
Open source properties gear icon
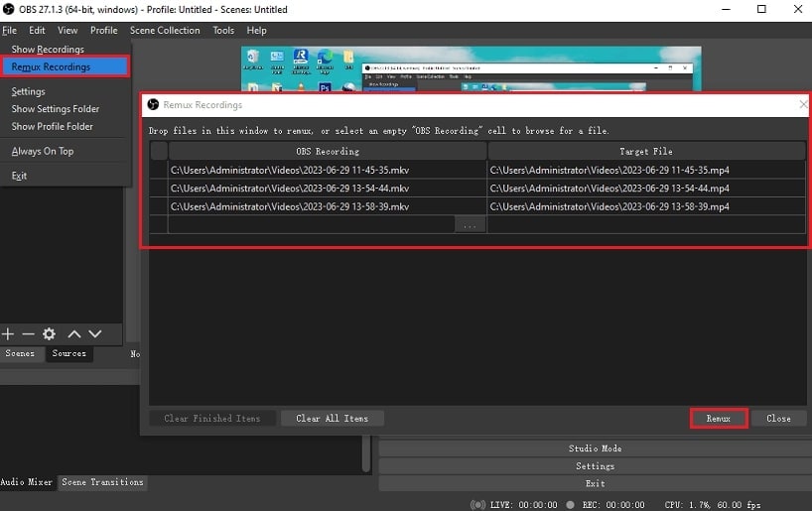coord(50,334)
